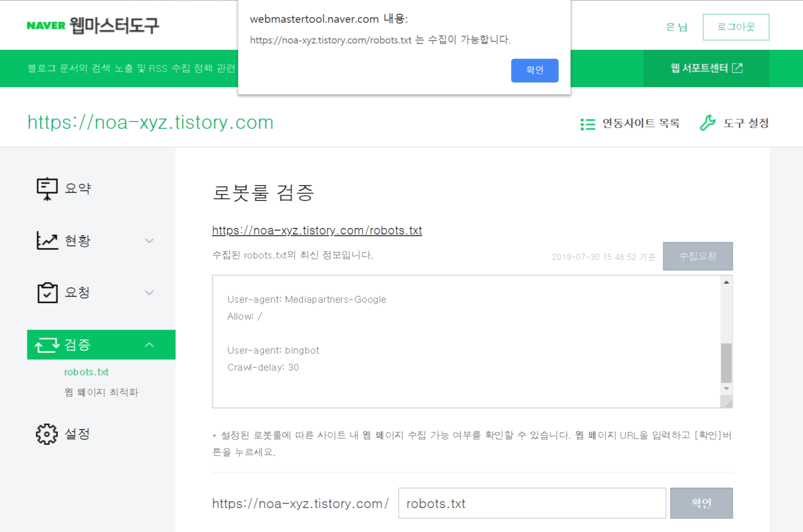Image resolution: width=803 pixels, height=532 pixels.
Task: Click the 로그아웃 button
Action: click(x=736, y=27)
